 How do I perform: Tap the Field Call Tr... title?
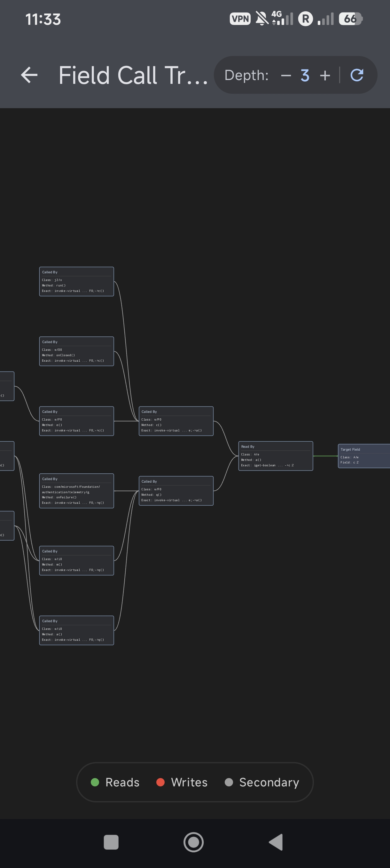133,75
